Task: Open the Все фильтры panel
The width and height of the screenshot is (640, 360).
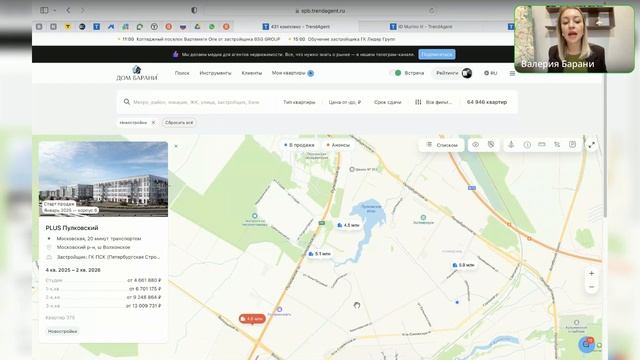Action: click(433, 102)
